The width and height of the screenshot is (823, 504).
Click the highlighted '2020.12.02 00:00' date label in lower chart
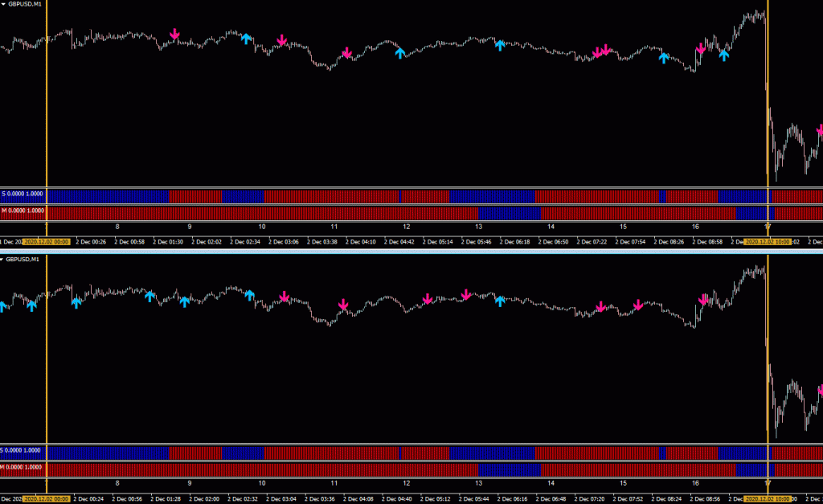pos(46,498)
